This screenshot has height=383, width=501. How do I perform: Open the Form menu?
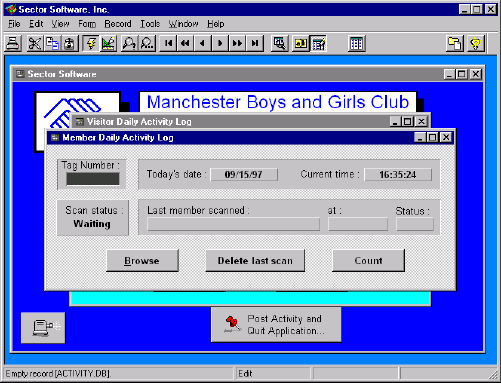coord(87,24)
